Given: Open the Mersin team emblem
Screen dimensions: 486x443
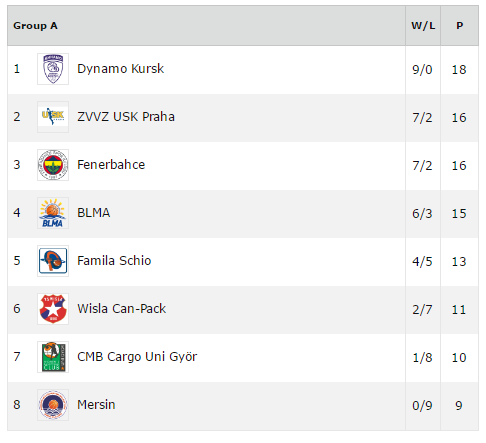Looking at the screenshot, I should tap(53, 405).
